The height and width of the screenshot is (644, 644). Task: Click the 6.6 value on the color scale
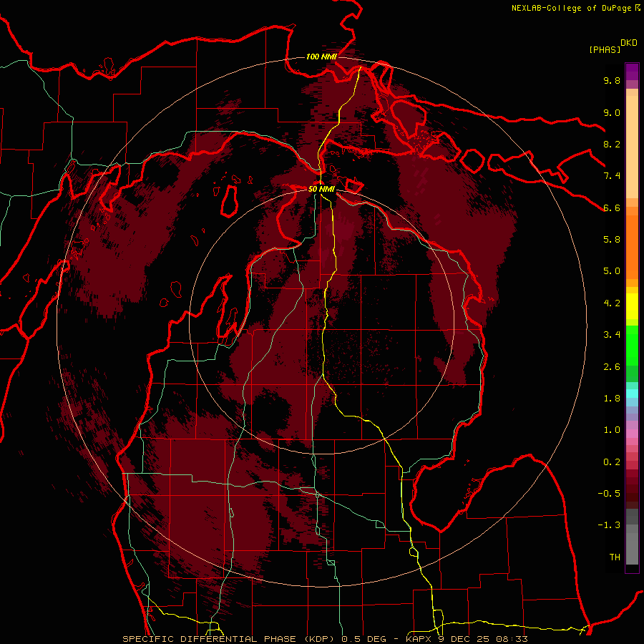(x=612, y=208)
